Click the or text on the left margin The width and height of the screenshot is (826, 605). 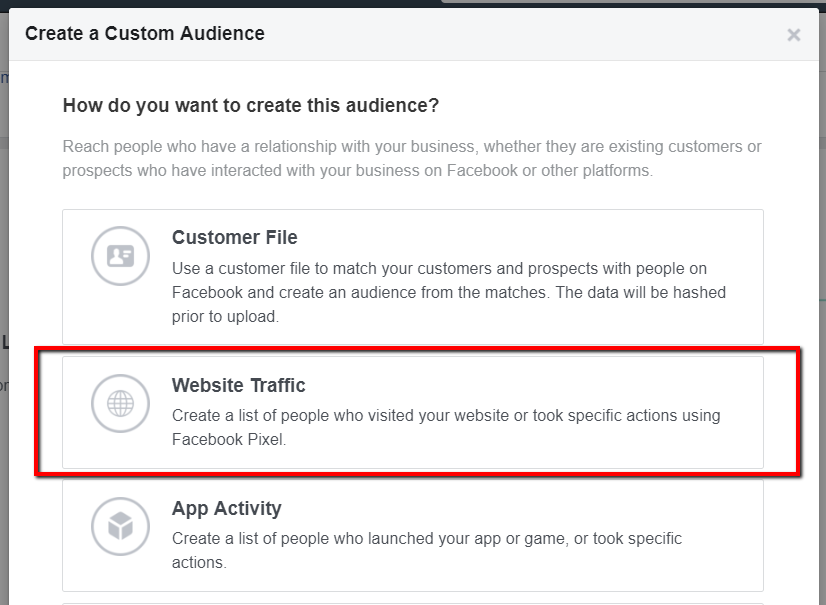[5, 384]
